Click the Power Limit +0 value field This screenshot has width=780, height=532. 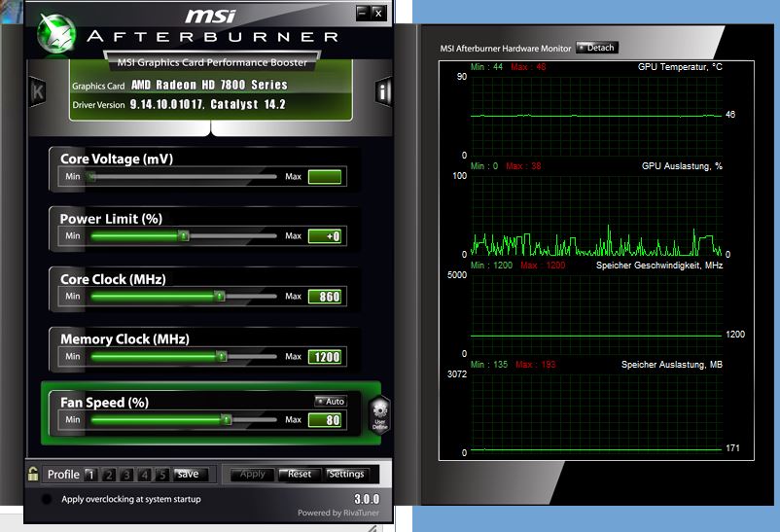(325, 236)
